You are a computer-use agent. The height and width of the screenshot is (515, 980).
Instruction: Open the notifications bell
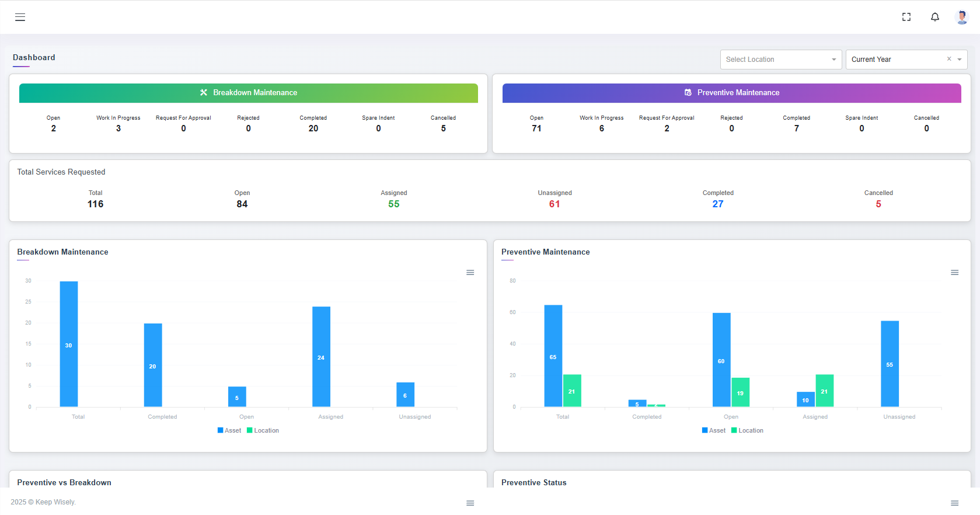coord(935,17)
